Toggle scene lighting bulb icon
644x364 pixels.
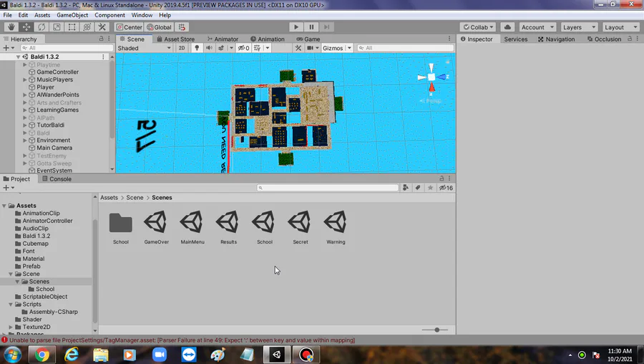(197, 48)
